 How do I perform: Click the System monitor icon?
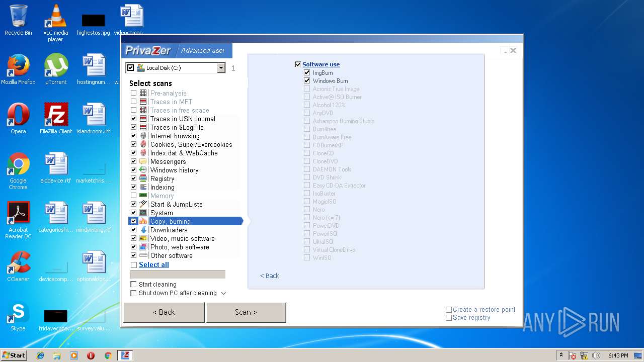[143, 213]
